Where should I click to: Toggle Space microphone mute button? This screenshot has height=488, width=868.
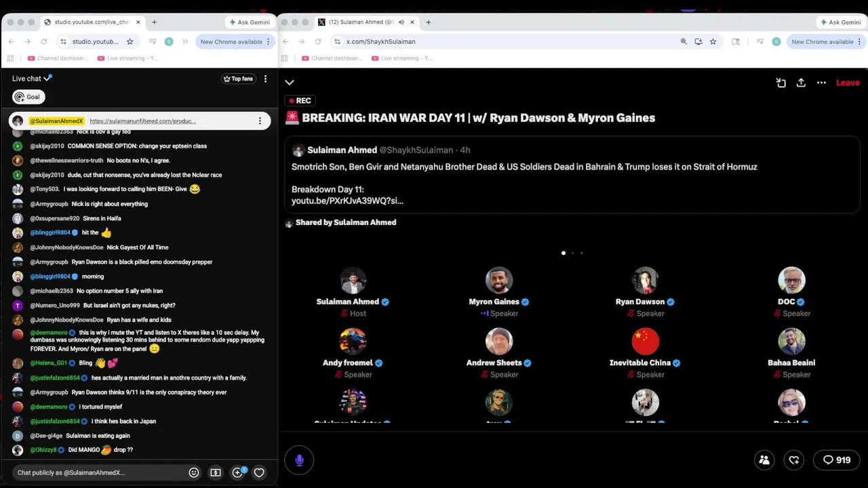299,460
